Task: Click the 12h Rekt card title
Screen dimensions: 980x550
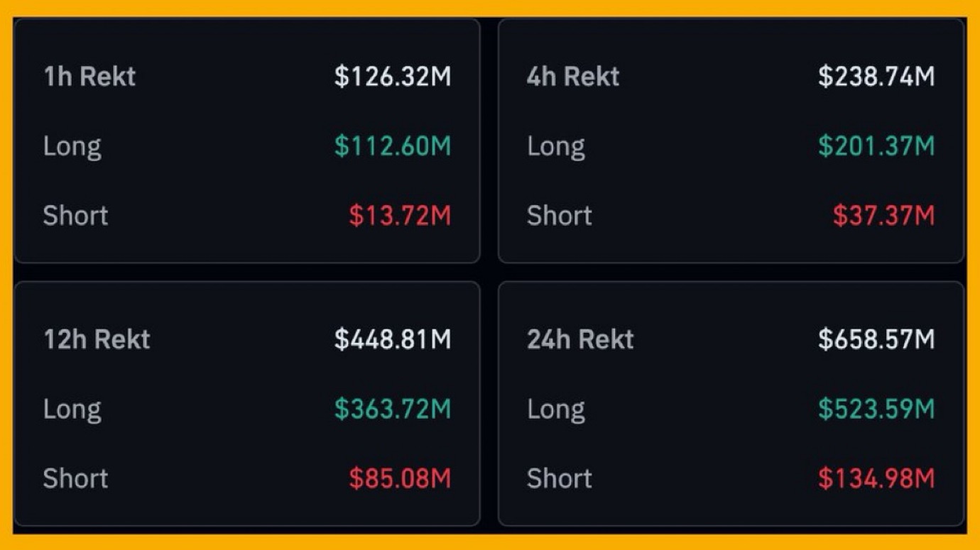Action: point(97,339)
